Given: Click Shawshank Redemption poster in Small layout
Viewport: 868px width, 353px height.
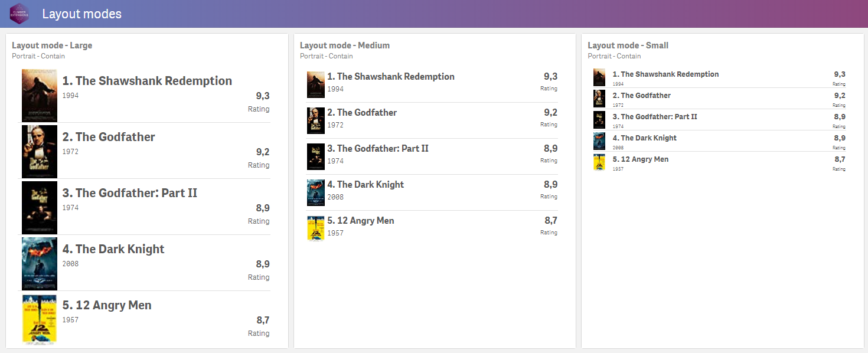Looking at the screenshot, I should [x=599, y=78].
